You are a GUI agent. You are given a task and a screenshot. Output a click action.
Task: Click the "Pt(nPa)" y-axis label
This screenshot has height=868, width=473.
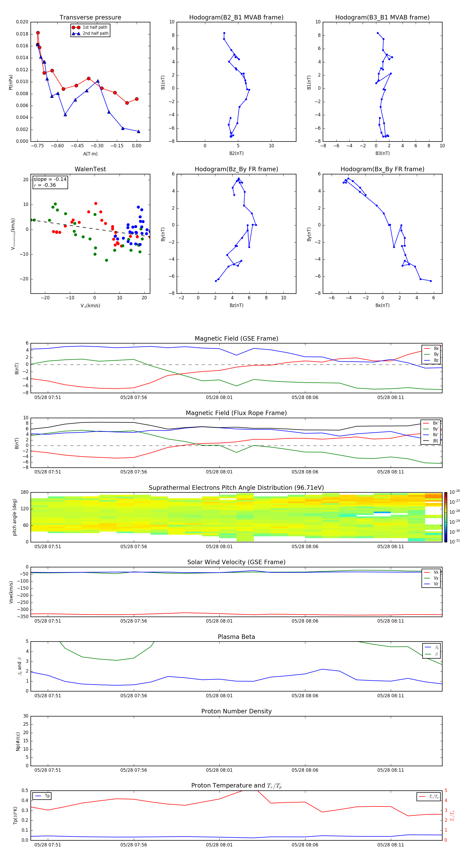pos(11,82)
